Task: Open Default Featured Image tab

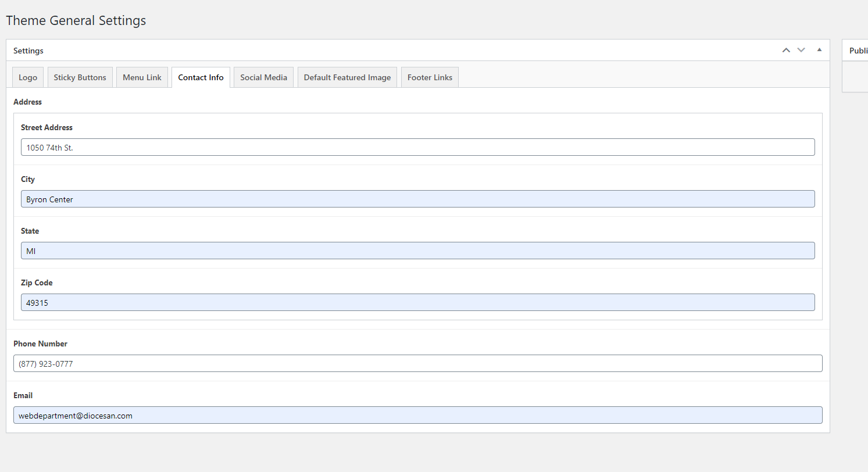Action: coord(347,77)
